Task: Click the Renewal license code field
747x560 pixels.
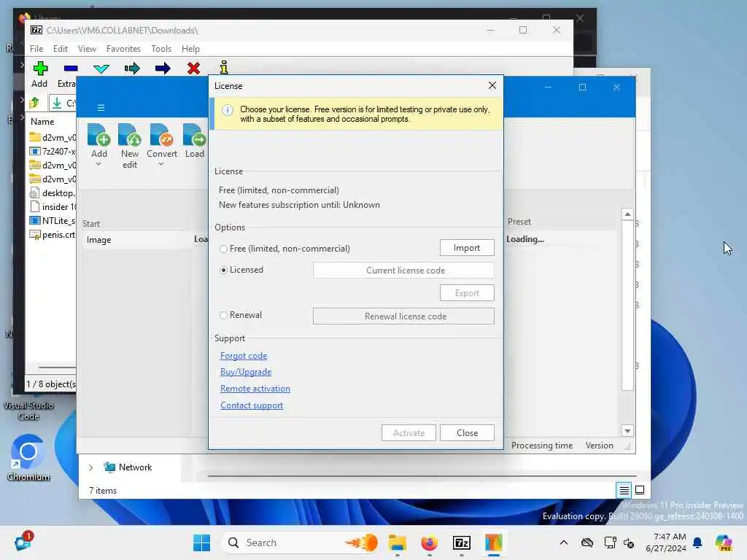Action: (403, 316)
